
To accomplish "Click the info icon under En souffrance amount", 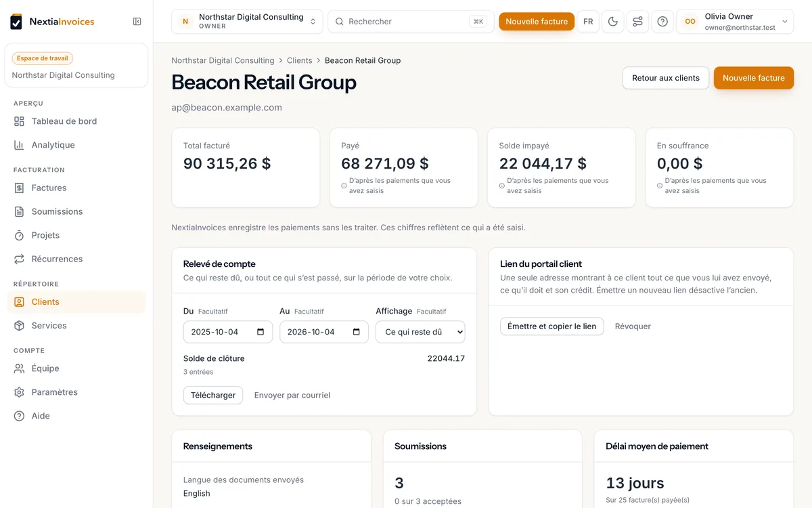I will (x=660, y=186).
